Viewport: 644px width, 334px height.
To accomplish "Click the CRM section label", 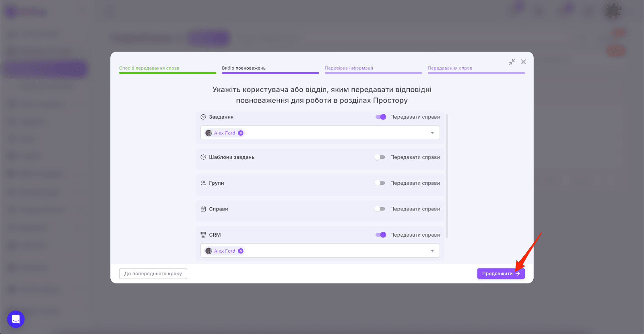I will (x=215, y=235).
